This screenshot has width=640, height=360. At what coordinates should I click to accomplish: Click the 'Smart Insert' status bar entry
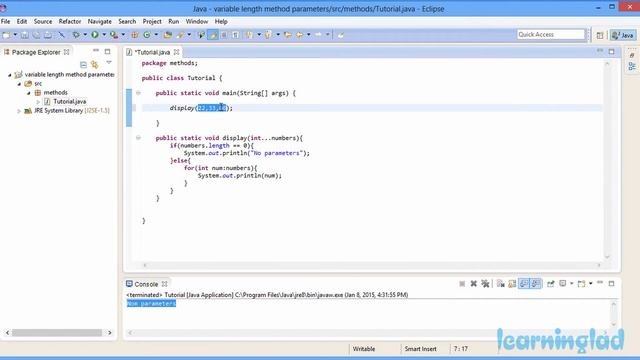pos(420,349)
